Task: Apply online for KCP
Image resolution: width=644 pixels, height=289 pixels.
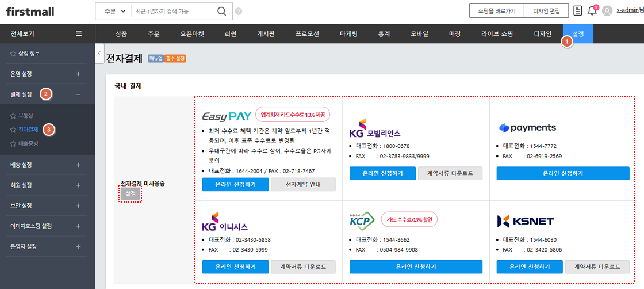Action: pyautogui.click(x=416, y=267)
